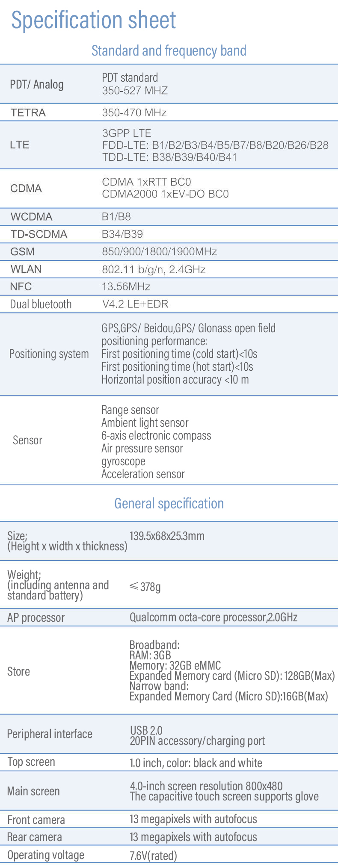Select the NFC 13.56MHz value
Image resolution: width=338 pixels, height=868 pixels.
[126, 286]
